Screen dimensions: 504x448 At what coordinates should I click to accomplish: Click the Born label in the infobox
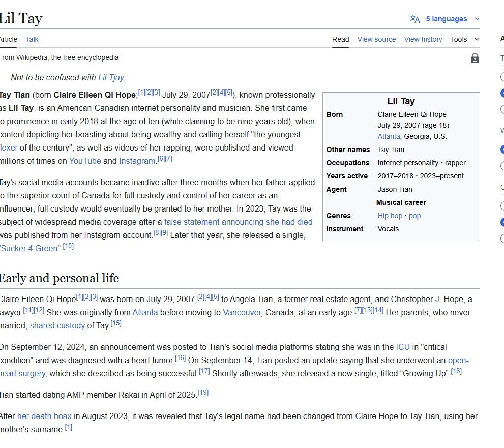click(x=334, y=114)
